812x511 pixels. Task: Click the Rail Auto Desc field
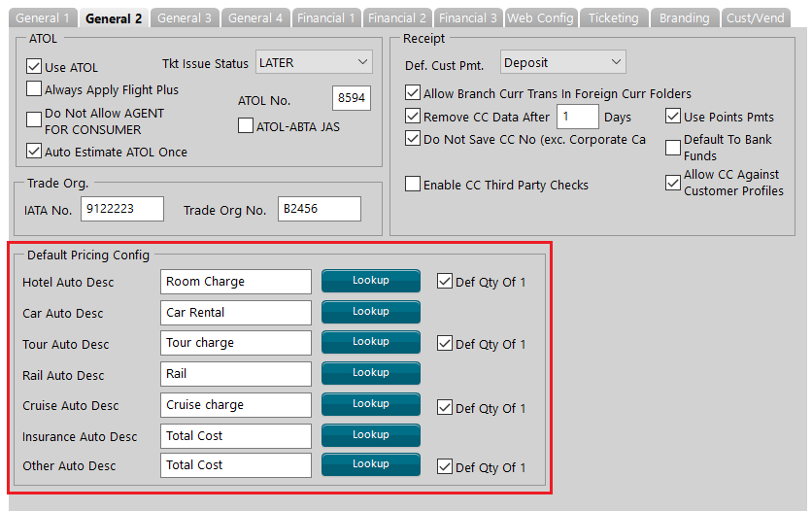tap(236, 374)
